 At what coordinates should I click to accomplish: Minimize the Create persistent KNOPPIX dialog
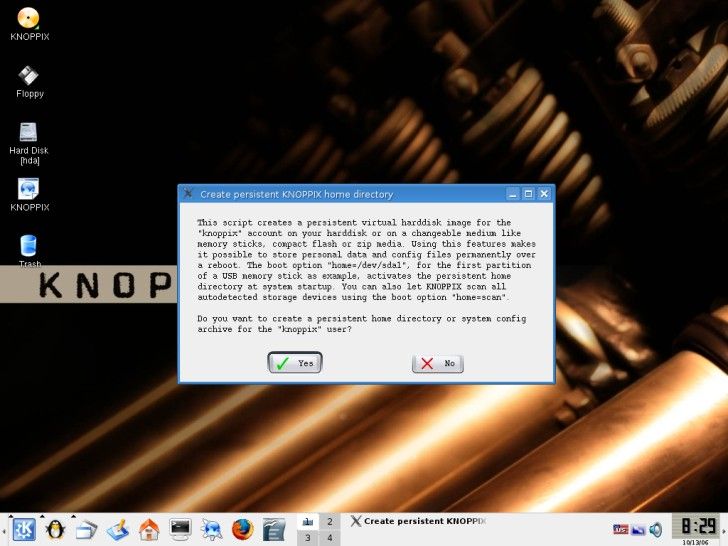[512, 194]
